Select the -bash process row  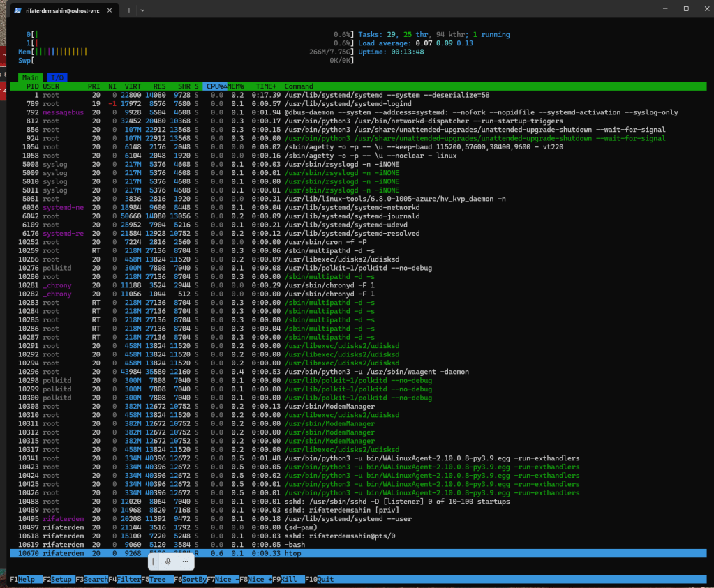(x=358, y=545)
